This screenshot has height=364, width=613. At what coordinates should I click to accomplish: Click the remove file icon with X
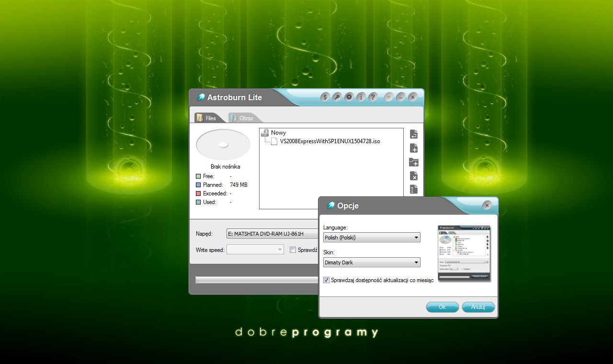[x=414, y=176]
